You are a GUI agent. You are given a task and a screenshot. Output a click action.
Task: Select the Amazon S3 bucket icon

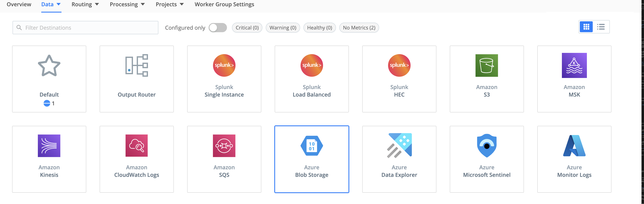click(x=486, y=65)
